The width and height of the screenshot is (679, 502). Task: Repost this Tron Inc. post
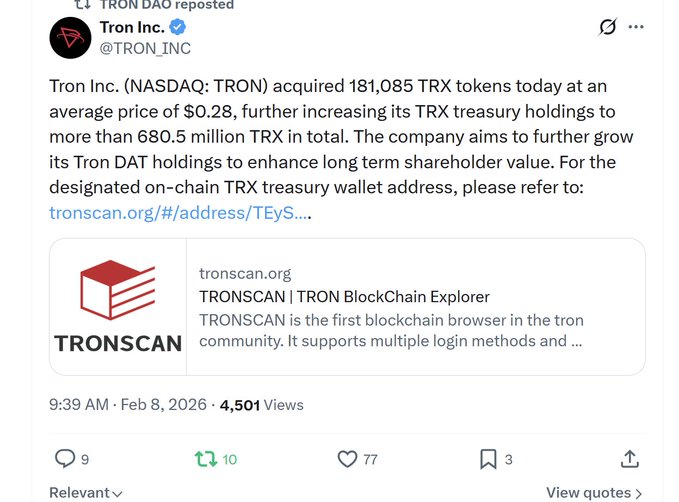click(205, 459)
